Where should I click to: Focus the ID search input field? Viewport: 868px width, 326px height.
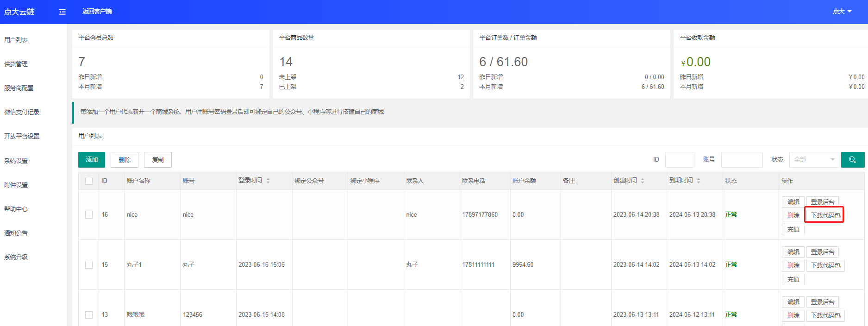[680, 160]
